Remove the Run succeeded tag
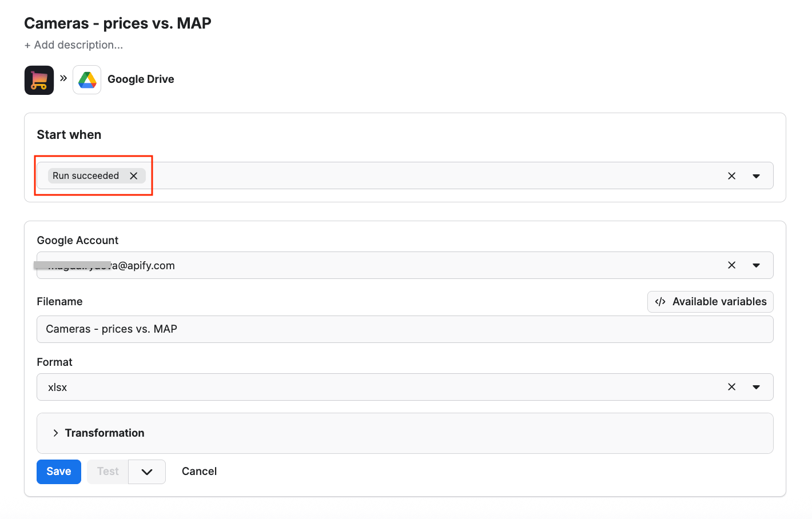Image resolution: width=812 pixels, height=519 pixels. coord(134,176)
